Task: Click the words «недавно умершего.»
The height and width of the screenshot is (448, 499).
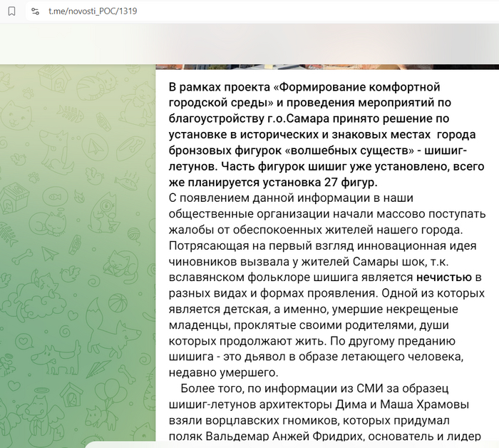Action: point(223,372)
